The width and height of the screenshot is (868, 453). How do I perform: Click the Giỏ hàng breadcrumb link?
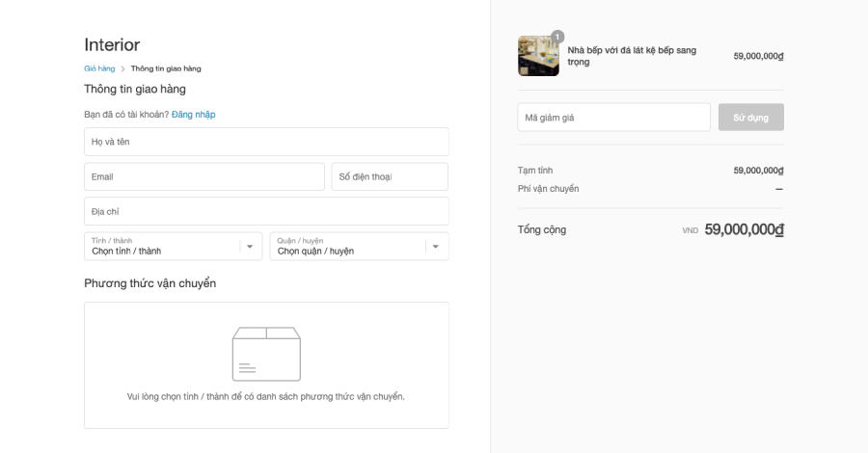(x=99, y=68)
